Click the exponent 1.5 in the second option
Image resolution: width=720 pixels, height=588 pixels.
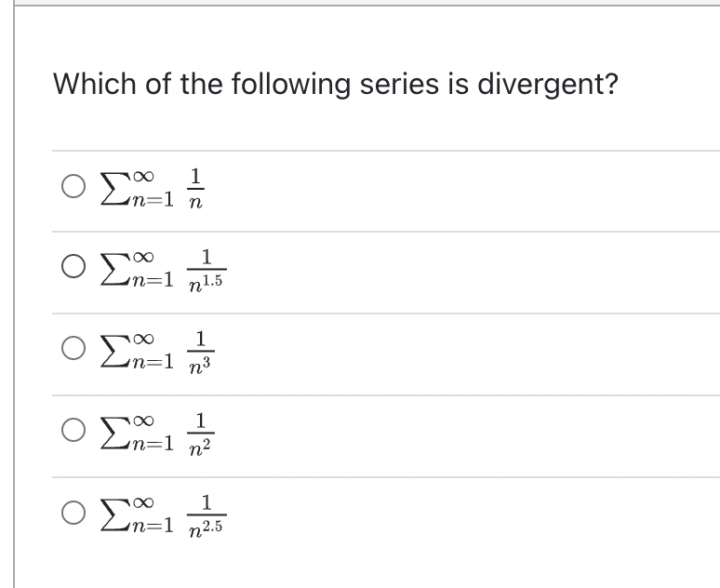(x=213, y=281)
